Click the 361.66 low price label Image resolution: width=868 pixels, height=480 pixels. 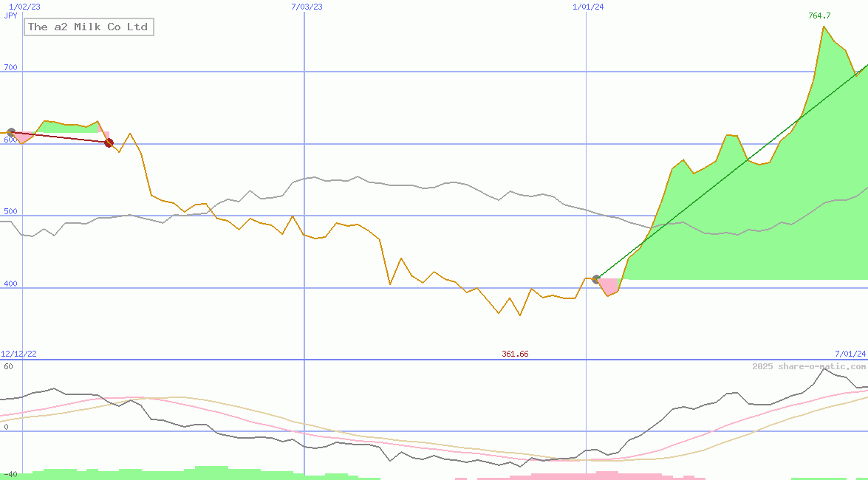515,354
